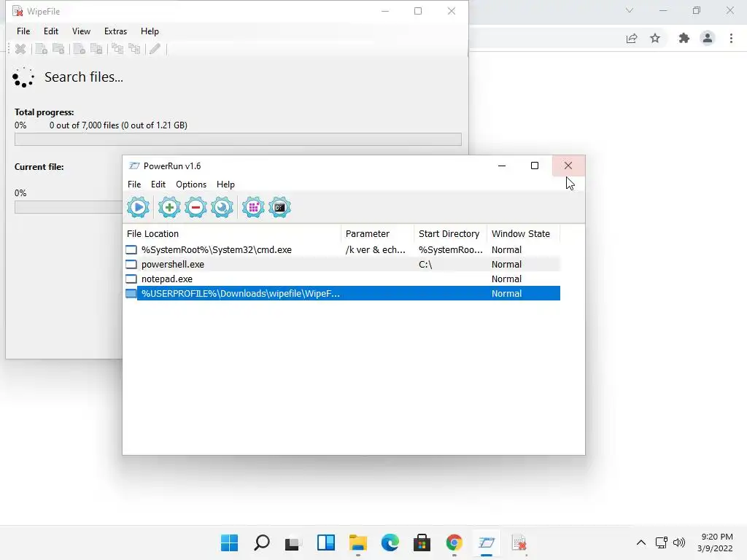Click the green plus Add entry icon in PowerRun
747x560 pixels.
(x=169, y=208)
